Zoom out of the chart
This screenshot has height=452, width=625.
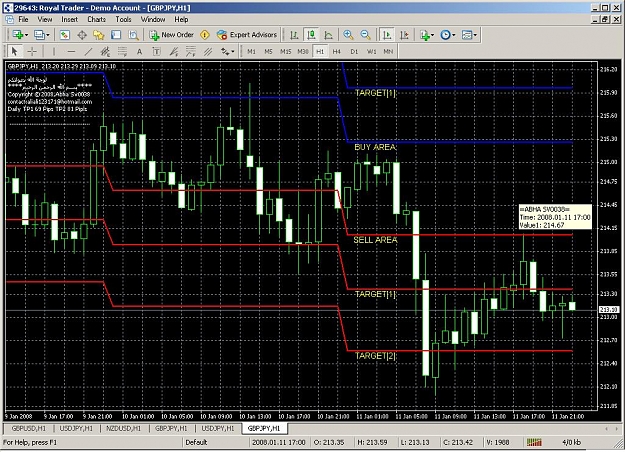point(366,35)
